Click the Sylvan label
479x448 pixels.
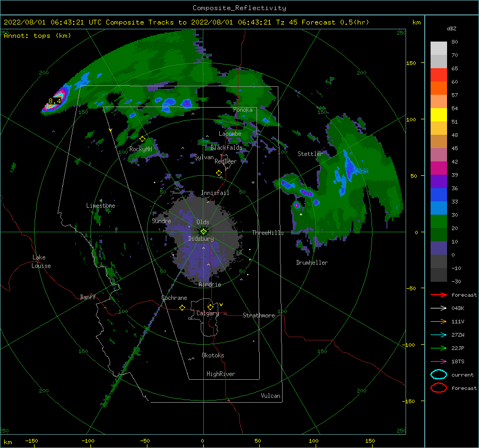[x=204, y=157]
